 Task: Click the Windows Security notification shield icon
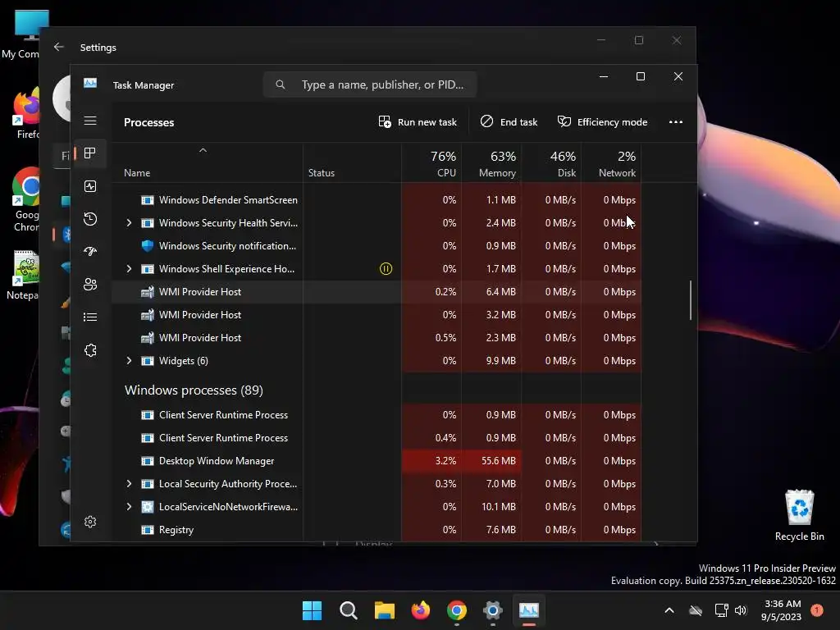click(148, 246)
